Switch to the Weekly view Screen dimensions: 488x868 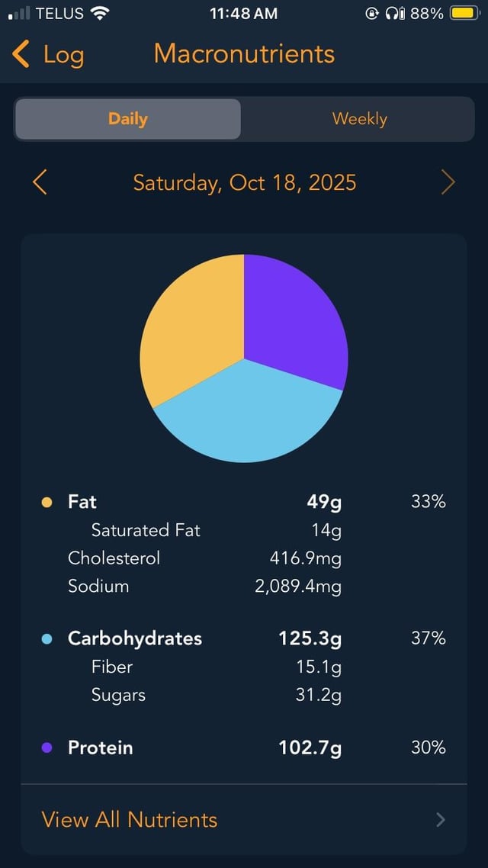[359, 119]
